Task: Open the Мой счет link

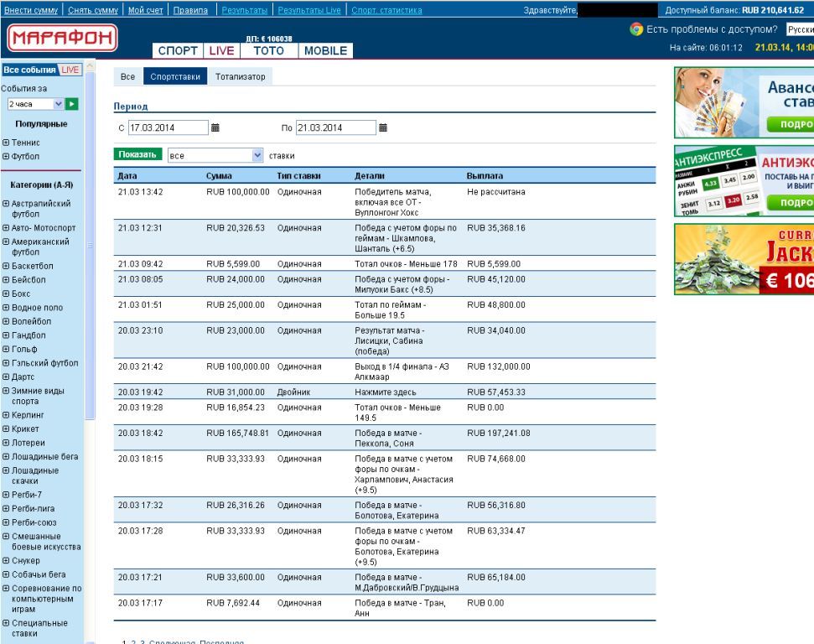Action: click(x=145, y=10)
